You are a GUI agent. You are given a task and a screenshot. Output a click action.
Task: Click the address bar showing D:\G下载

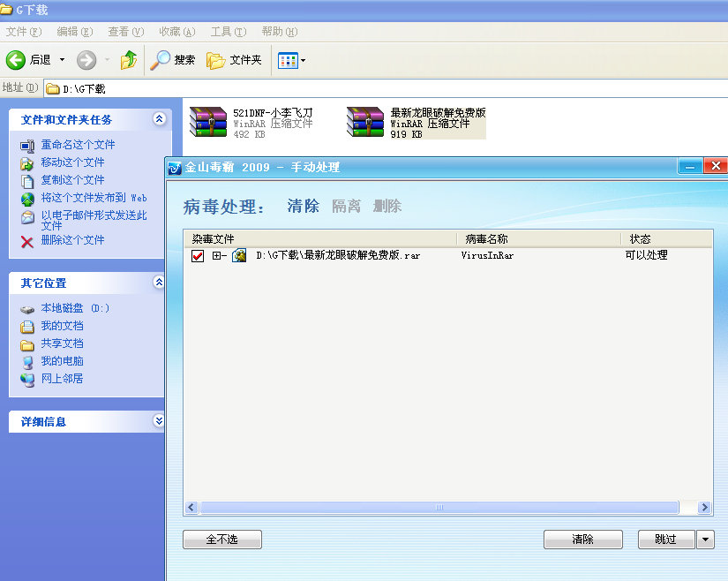pos(386,88)
